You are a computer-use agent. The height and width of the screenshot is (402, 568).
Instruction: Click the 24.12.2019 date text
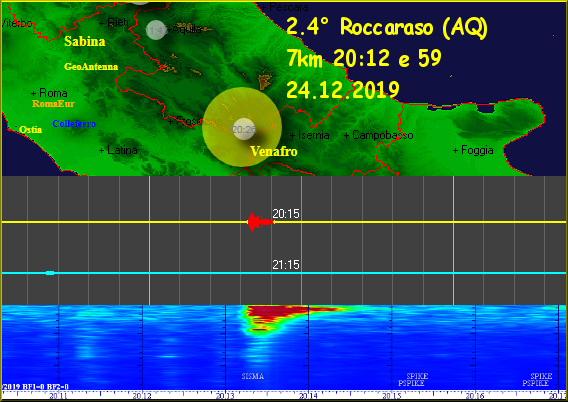(x=343, y=89)
